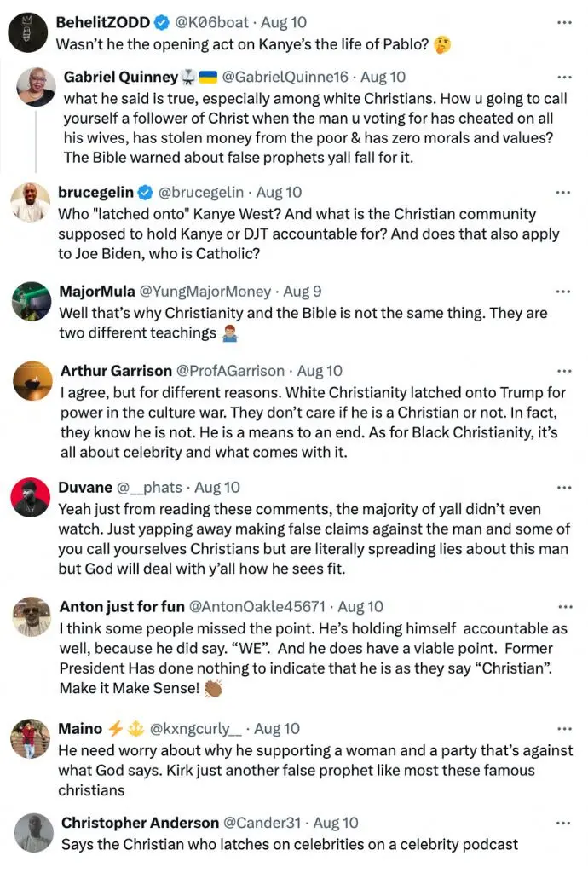The height and width of the screenshot is (873, 588).
Task: Open more options on BehelitZODD's tweet
Action: 564,23
